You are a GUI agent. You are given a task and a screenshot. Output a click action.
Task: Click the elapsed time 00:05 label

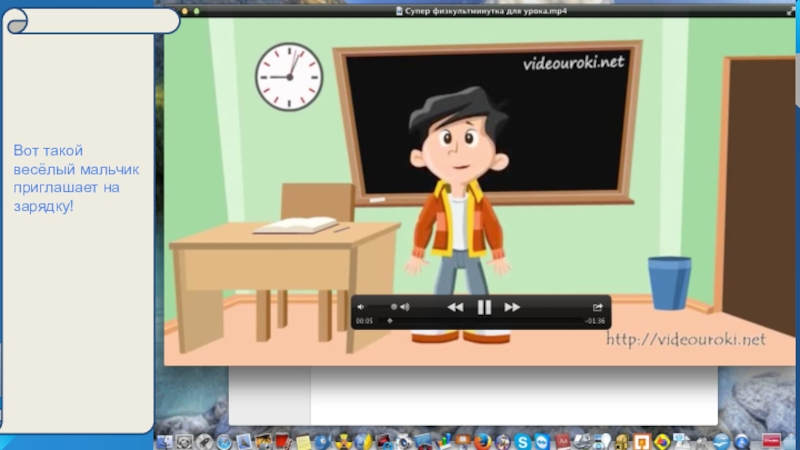(364, 321)
